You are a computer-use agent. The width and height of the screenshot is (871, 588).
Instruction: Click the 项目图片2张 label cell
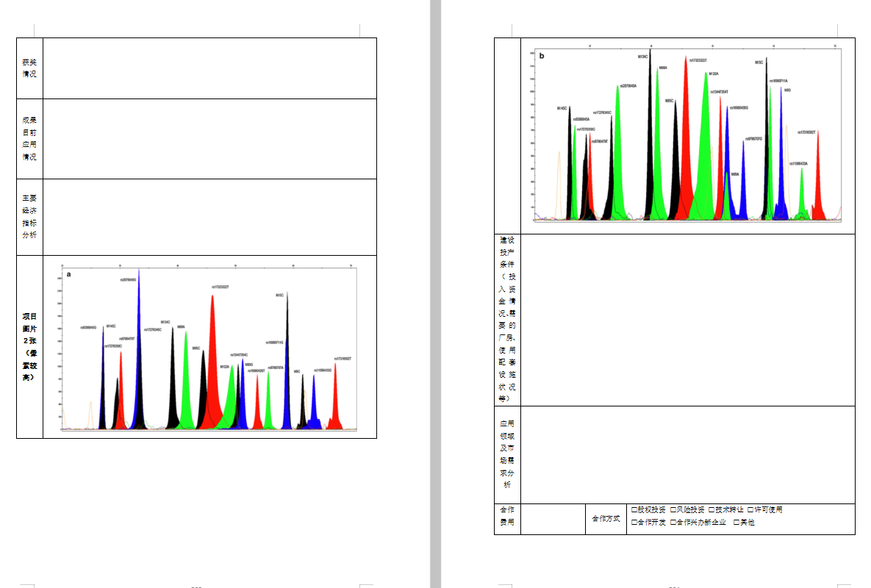[29, 347]
